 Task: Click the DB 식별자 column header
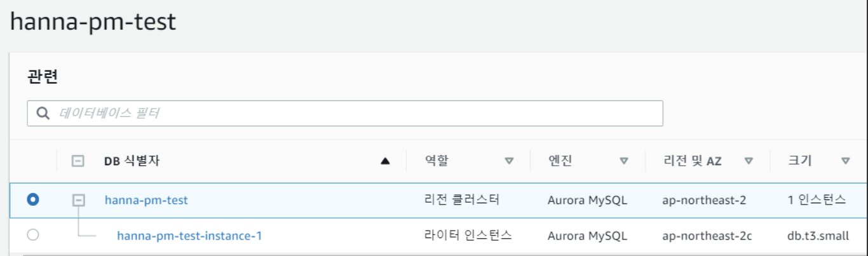pos(132,161)
